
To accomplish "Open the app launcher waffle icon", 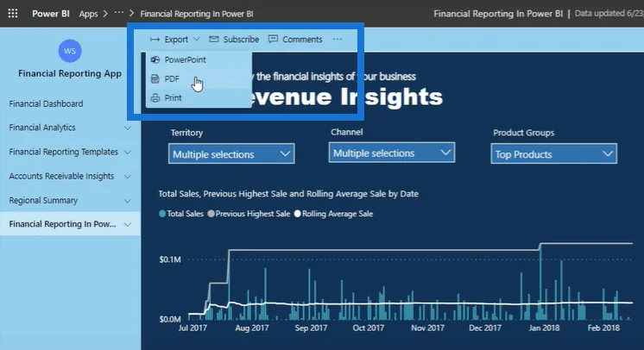I will [x=13, y=14].
